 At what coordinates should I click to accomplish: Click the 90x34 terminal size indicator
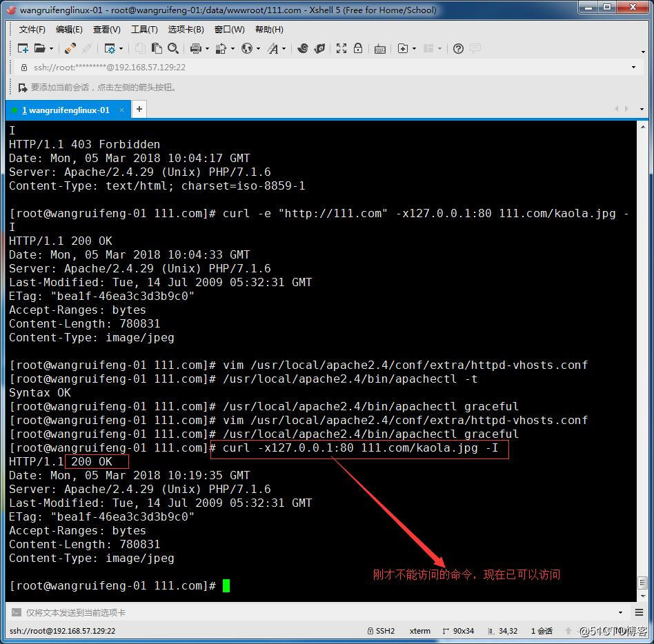[458, 631]
